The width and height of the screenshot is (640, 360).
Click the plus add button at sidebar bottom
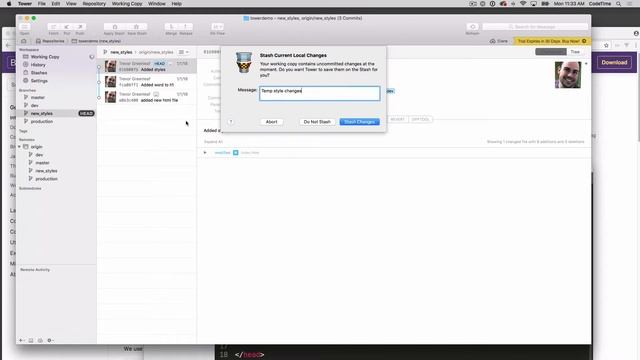tap(21, 340)
